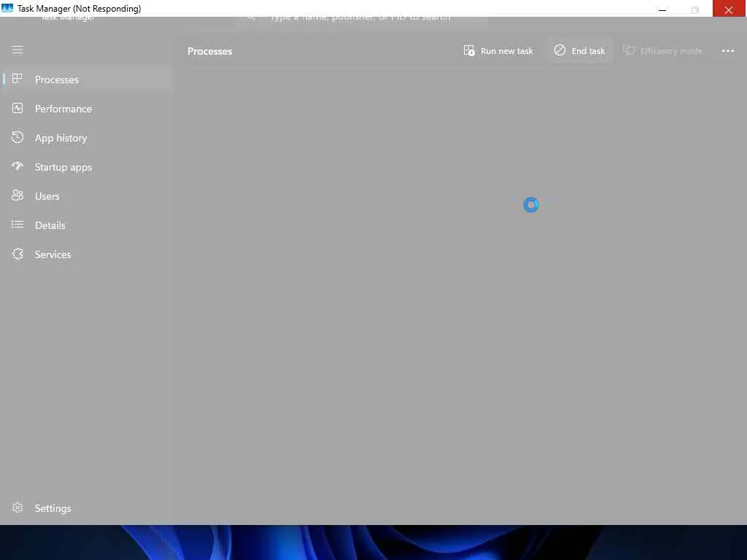
Task: Switch to the Processes tab label
Action: [x=57, y=79]
